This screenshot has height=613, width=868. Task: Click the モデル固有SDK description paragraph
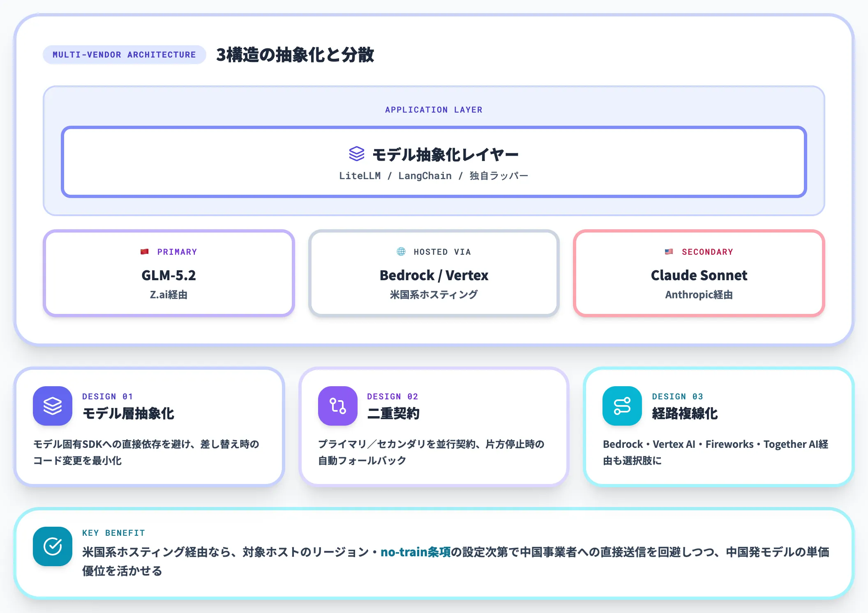point(146,452)
